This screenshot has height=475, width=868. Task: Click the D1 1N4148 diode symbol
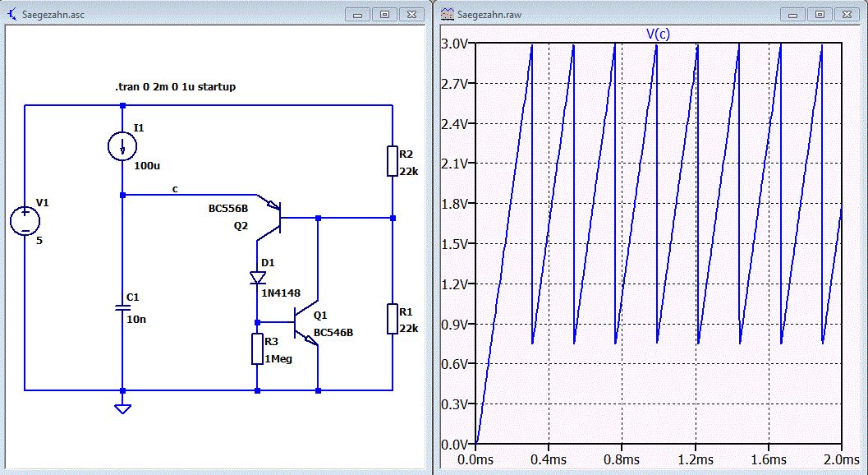point(257,278)
